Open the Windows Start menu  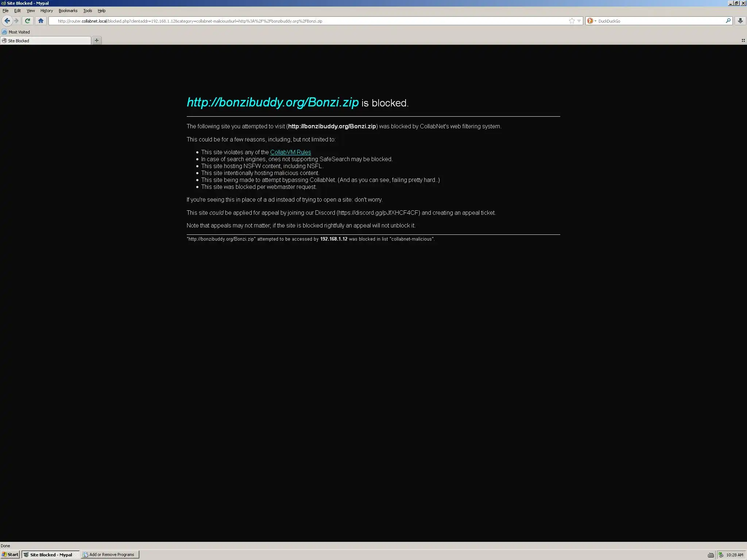click(x=10, y=555)
